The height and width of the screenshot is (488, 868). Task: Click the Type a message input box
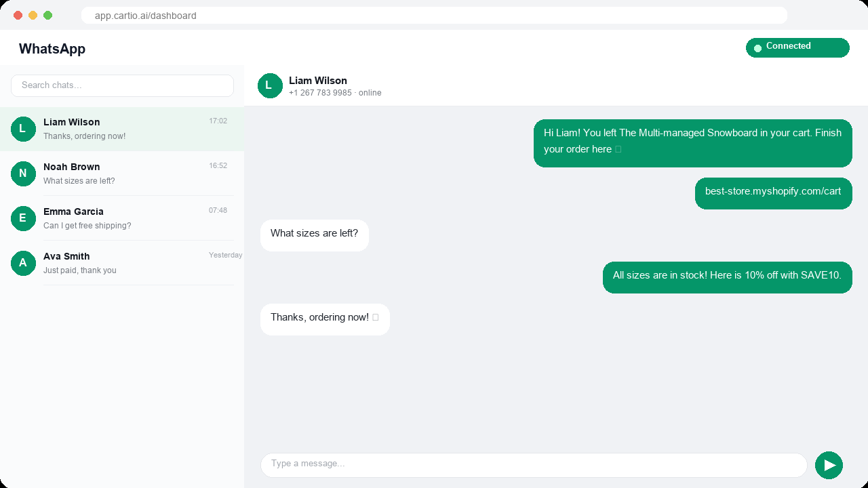coord(534,465)
